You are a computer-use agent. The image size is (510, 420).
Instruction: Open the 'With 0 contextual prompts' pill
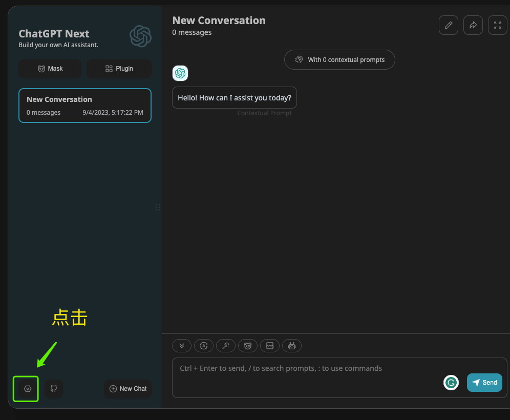pos(339,59)
